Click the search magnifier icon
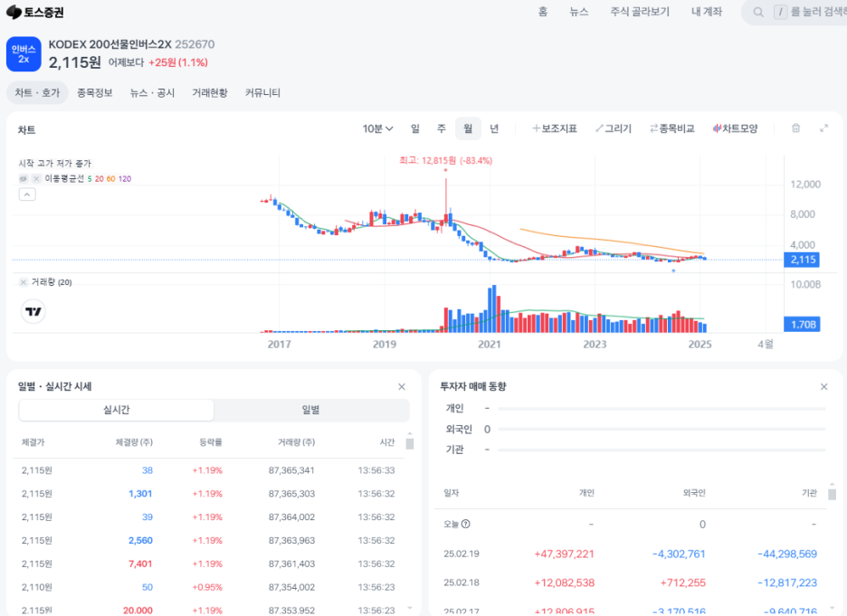The height and width of the screenshot is (616, 847). 758,12
